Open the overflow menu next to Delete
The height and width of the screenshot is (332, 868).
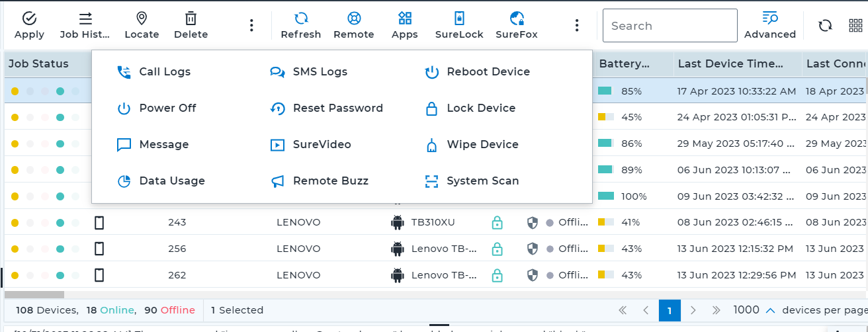click(x=251, y=25)
